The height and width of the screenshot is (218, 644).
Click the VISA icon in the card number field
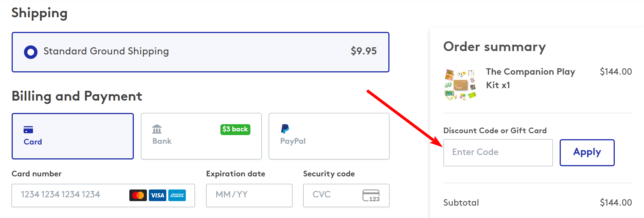(157, 195)
